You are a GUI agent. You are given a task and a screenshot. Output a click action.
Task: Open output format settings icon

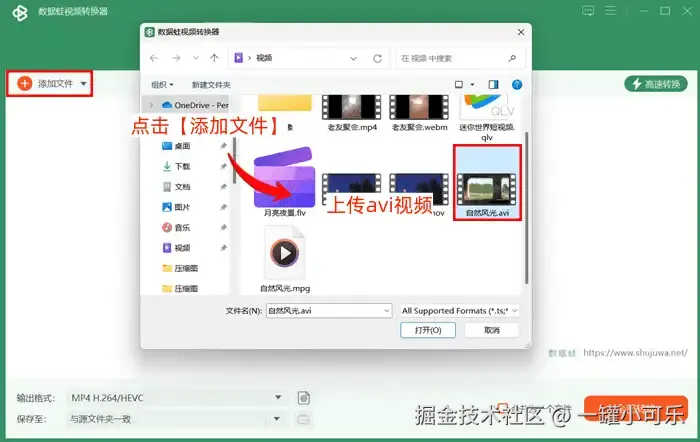[x=304, y=397]
